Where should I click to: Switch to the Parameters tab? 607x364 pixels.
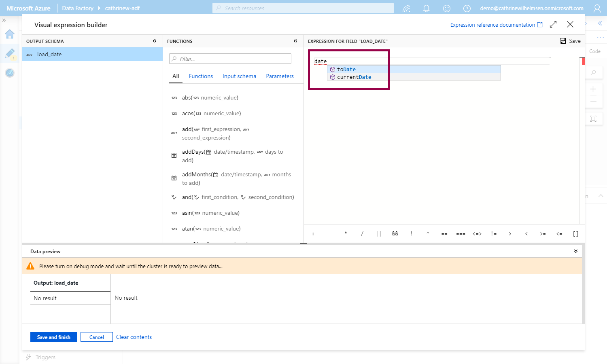280,76
